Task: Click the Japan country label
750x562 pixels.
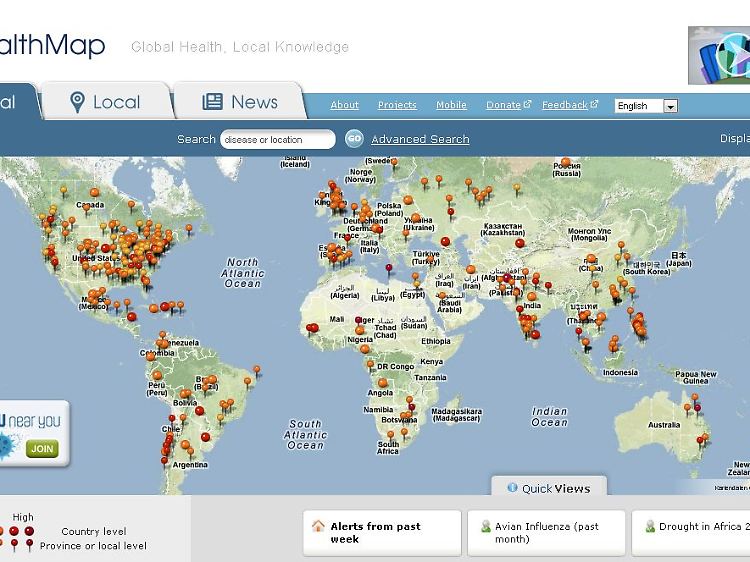Action: point(679,259)
